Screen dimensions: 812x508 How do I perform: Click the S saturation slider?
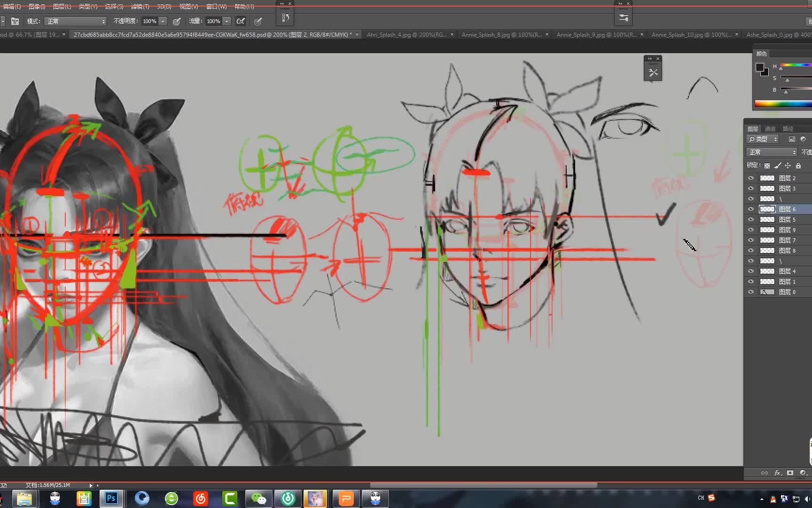(796, 77)
